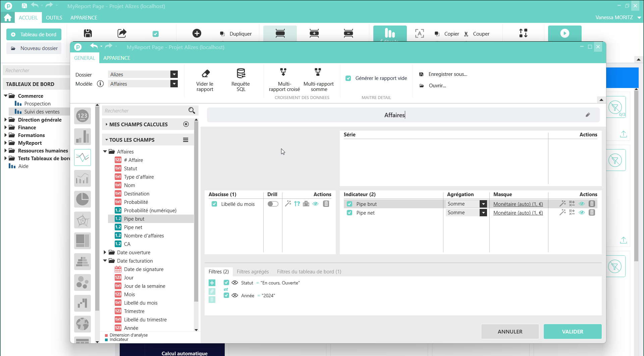This screenshot has height=356, width=644.
Task: Click the add filter plus icon
Action: 212,283
